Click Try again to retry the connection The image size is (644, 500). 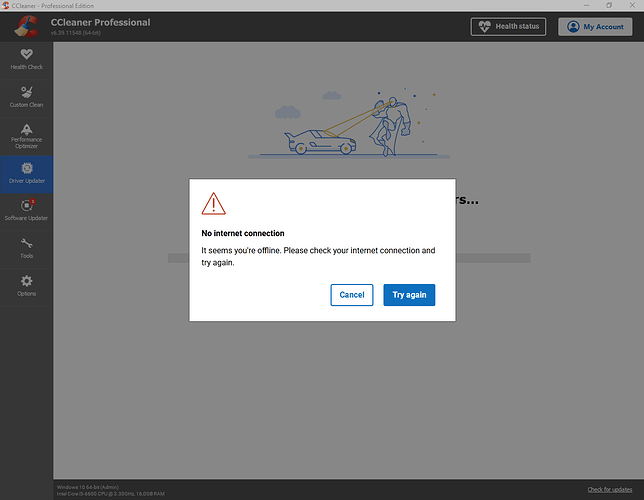click(409, 295)
